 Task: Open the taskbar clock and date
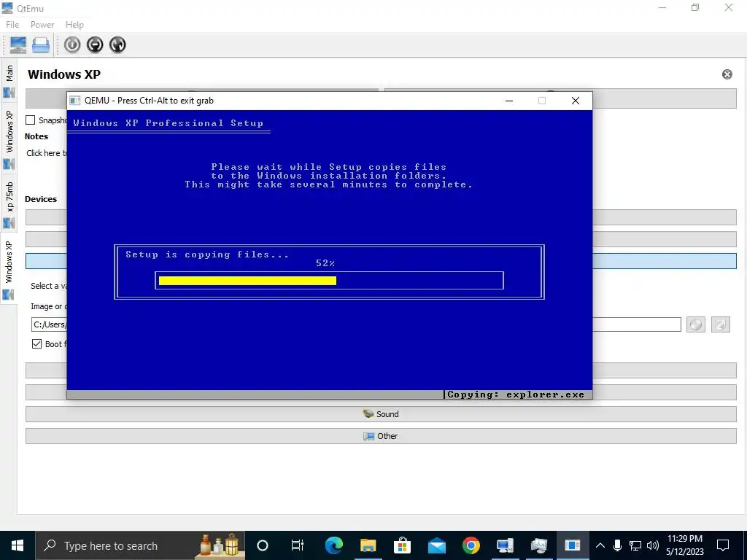pyautogui.click(x=684, y=545)
